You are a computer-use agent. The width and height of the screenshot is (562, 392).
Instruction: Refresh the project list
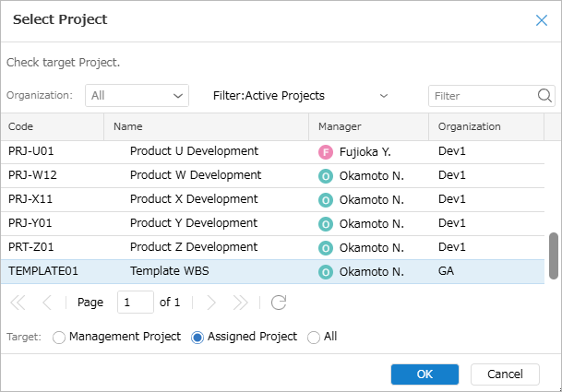pyautogui.click(x=279, y=303)
